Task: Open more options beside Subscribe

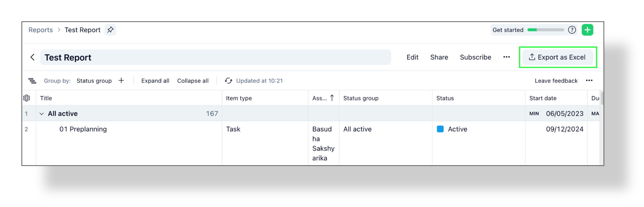Action: point(507,57)
